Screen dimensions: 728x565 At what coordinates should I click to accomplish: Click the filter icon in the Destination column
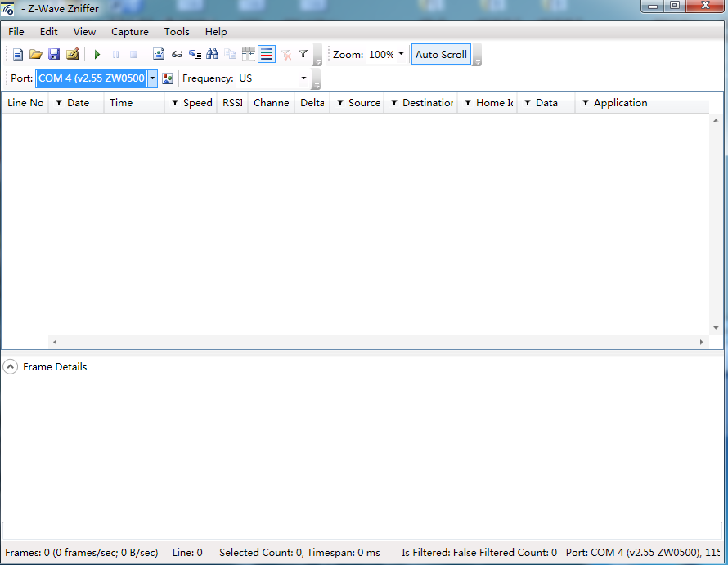pyautogui.click(x=394, y=102)
